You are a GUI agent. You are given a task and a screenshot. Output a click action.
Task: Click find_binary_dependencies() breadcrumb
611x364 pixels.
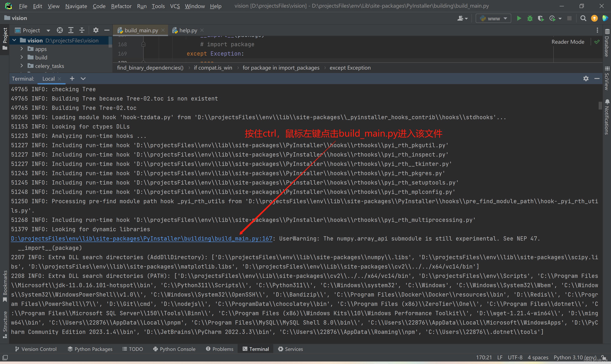(150, 68)
